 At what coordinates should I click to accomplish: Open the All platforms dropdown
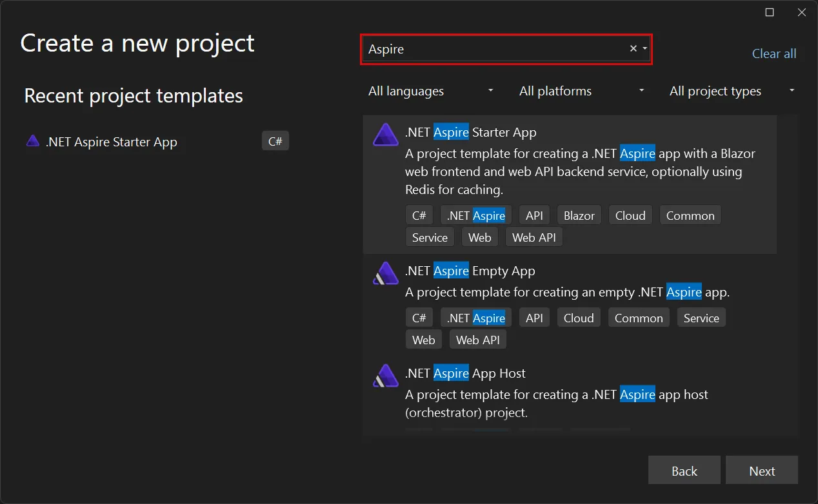click(580, 91)
